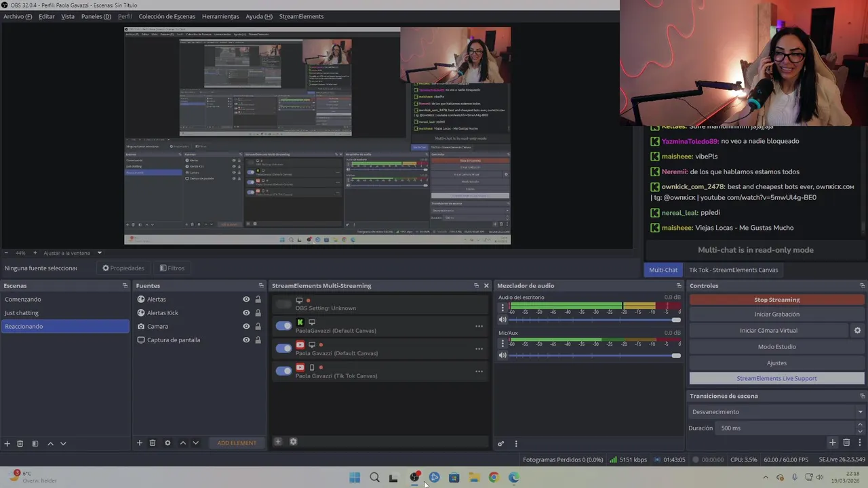Viewport: 868px width, 488px height.
Task: Enable Modo Estudio
Action: pos(776,346)
